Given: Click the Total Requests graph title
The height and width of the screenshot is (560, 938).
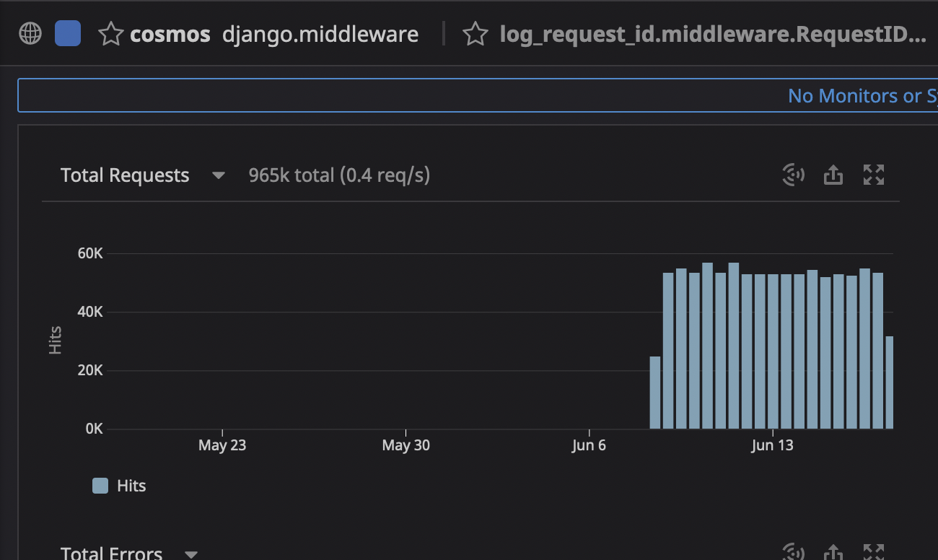Looking at the screenshot, I should click(x=125, y=175).
